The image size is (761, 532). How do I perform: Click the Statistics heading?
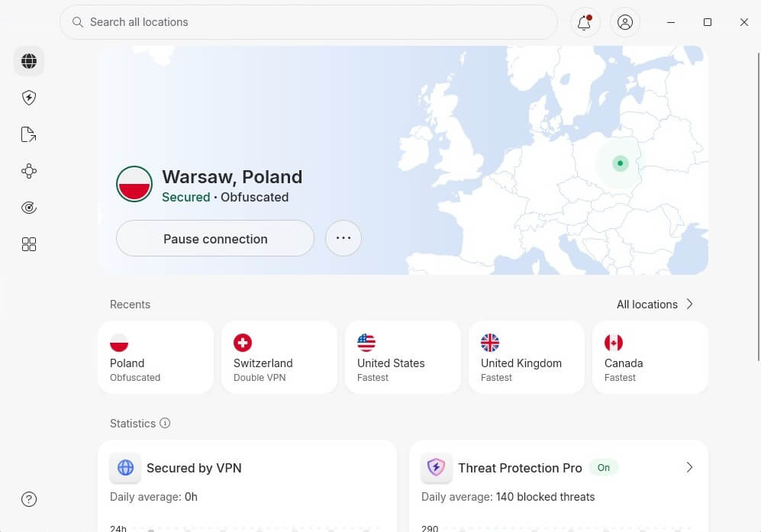(x=133, y=424)
